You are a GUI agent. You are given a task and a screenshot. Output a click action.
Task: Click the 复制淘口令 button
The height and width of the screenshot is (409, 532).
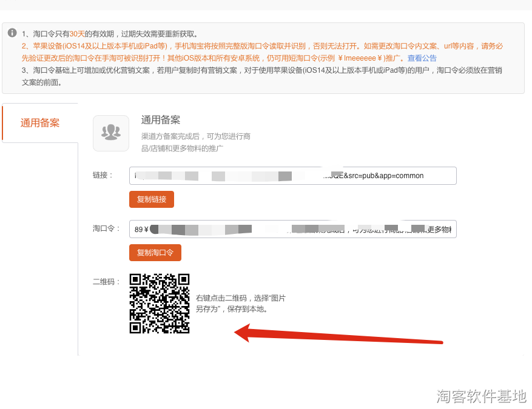(x=155, y=253)
